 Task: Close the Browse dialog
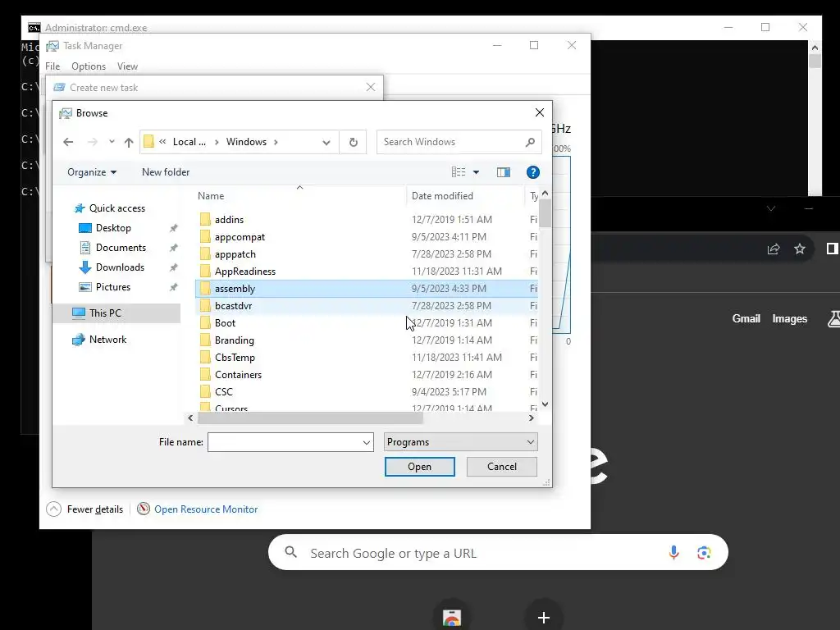540,112
